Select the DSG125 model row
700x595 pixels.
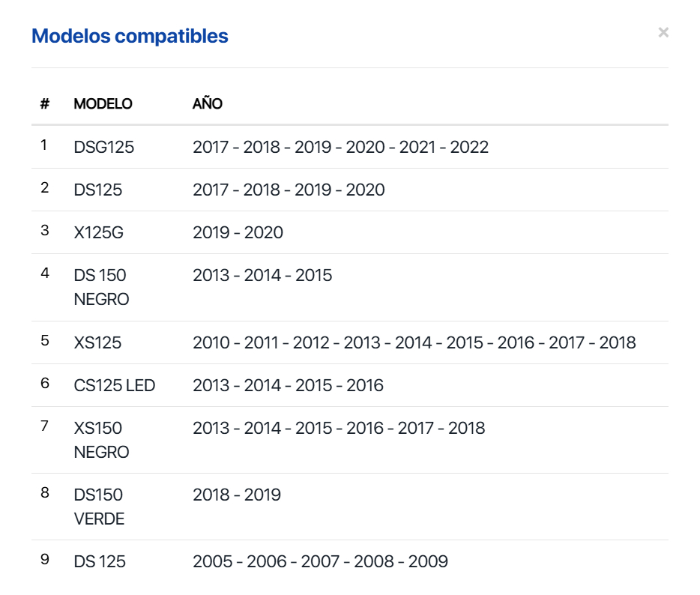coord(104,147)
